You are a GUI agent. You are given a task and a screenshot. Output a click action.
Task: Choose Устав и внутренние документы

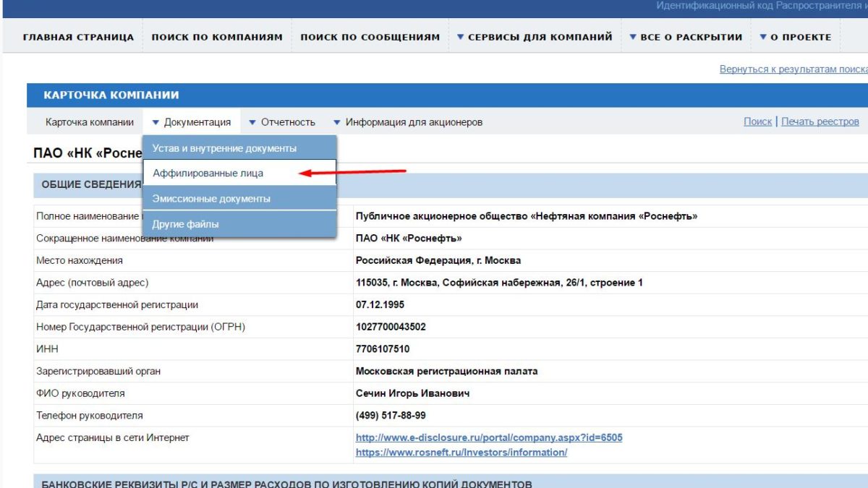click(x=239, y=148)
